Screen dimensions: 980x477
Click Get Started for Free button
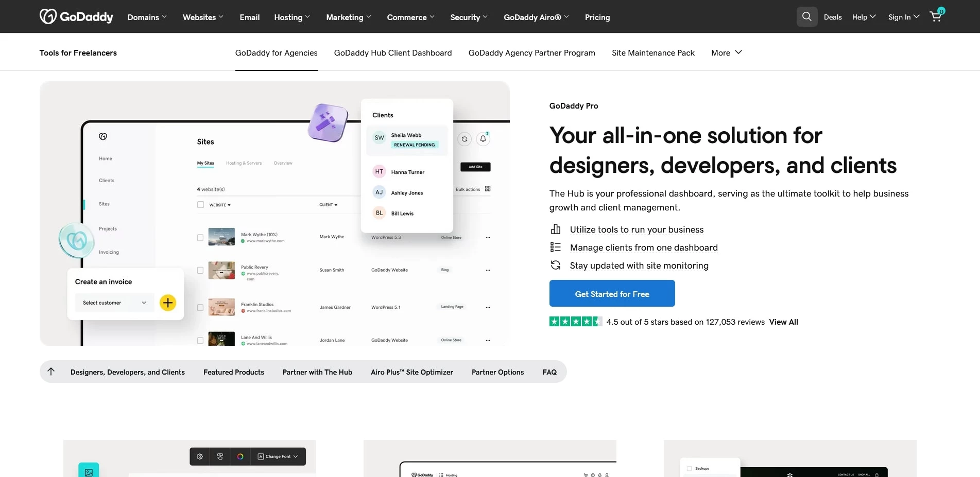(x=612, y=294)
